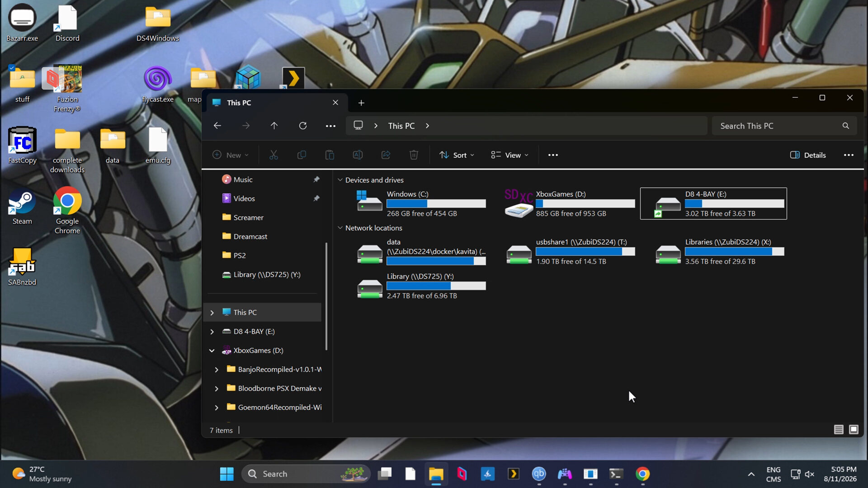Select the Bazarr.exe desktop icon
The image size is (868, 488).
(22, 23)
